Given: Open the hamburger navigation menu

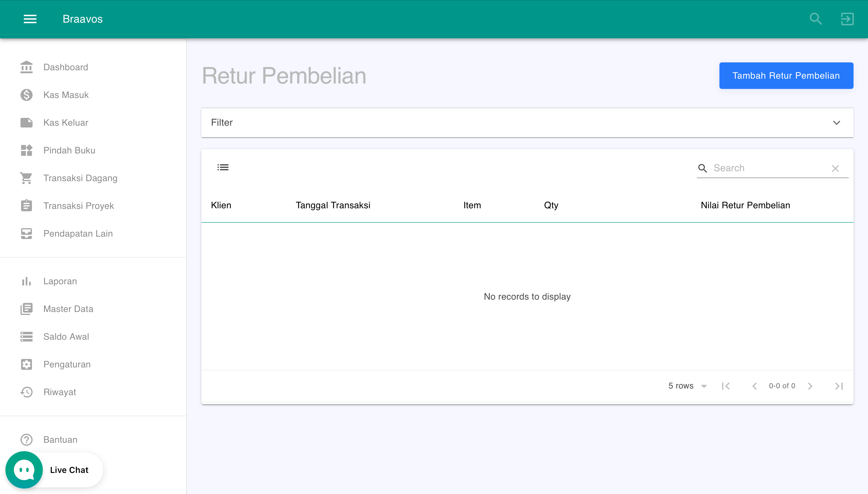Looking at the screenshot, I should (30, 19).
